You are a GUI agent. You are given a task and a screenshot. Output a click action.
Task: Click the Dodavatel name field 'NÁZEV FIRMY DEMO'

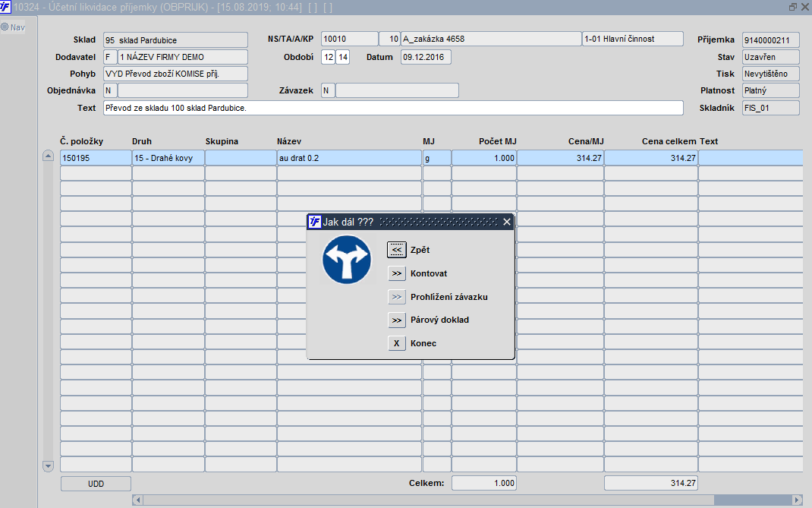tap(183, 57)
